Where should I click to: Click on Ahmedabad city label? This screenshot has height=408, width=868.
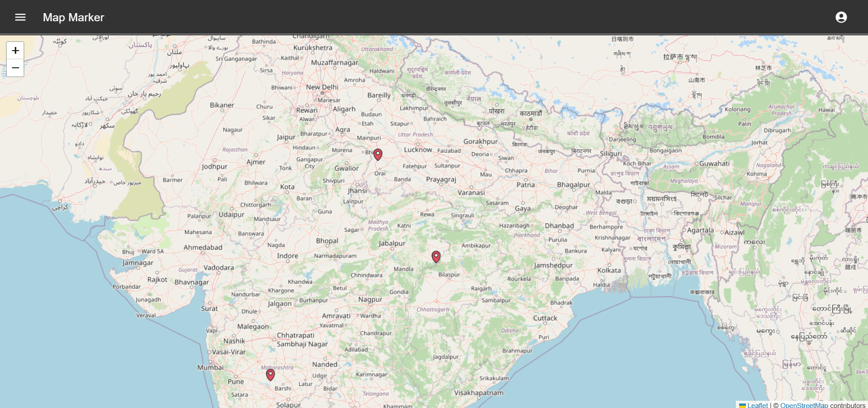[x=203, y=247]
